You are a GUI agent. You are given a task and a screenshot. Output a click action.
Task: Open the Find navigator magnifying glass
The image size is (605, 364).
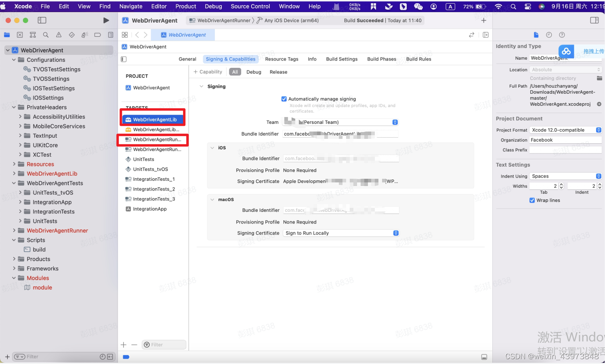tap(46, 35)
